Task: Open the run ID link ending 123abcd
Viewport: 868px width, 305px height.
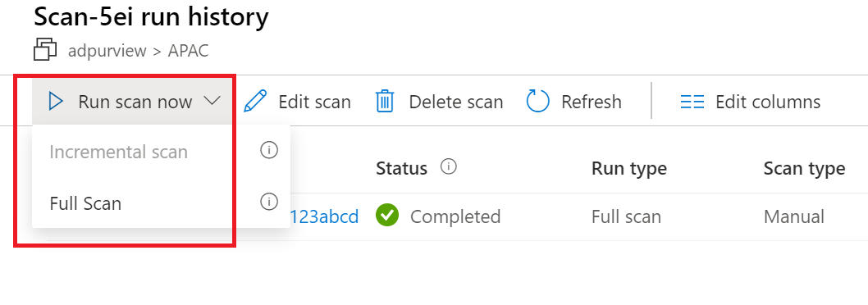Action: (324, 216)
